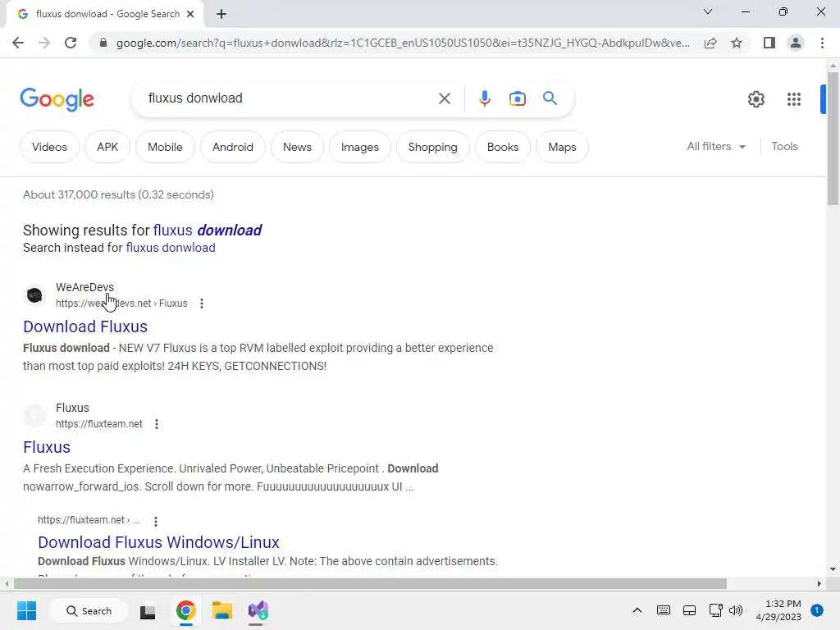Switch to Images results

[x=359, y=147]
